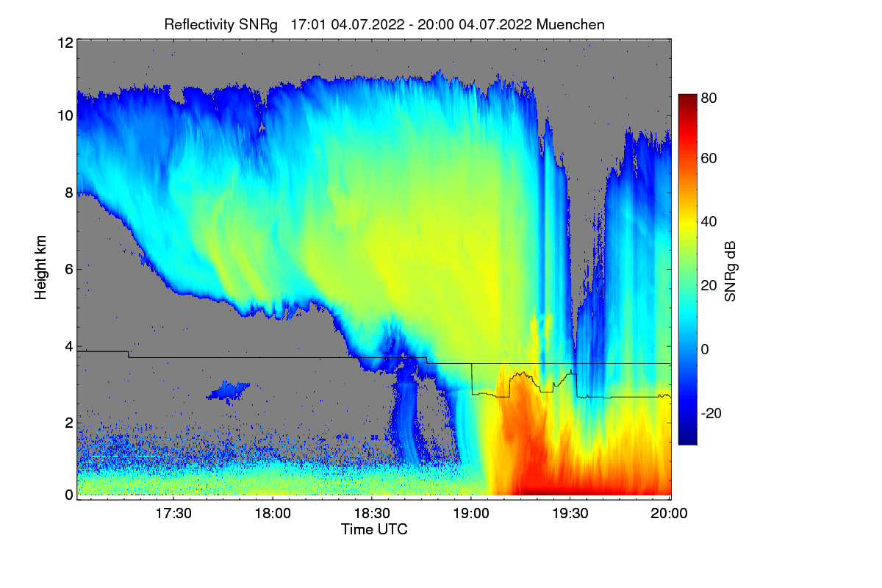Click the 'Height km' y-axis label
Image resolution: width=882 pixels, height=588 pixels.
pos(40,269)
